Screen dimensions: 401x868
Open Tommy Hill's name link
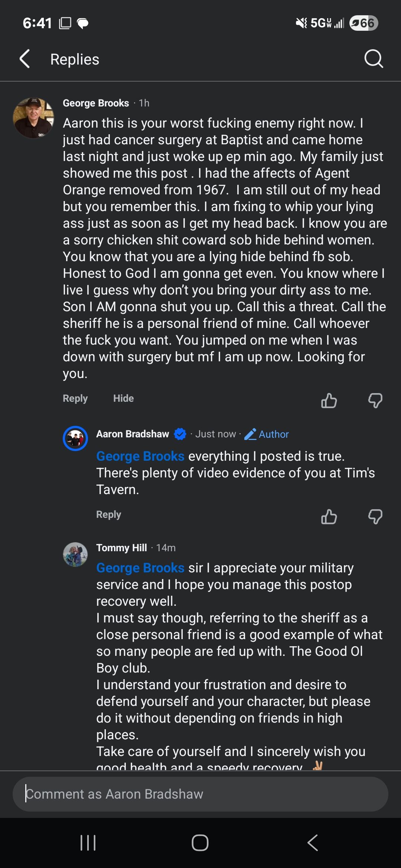[121, 548]
